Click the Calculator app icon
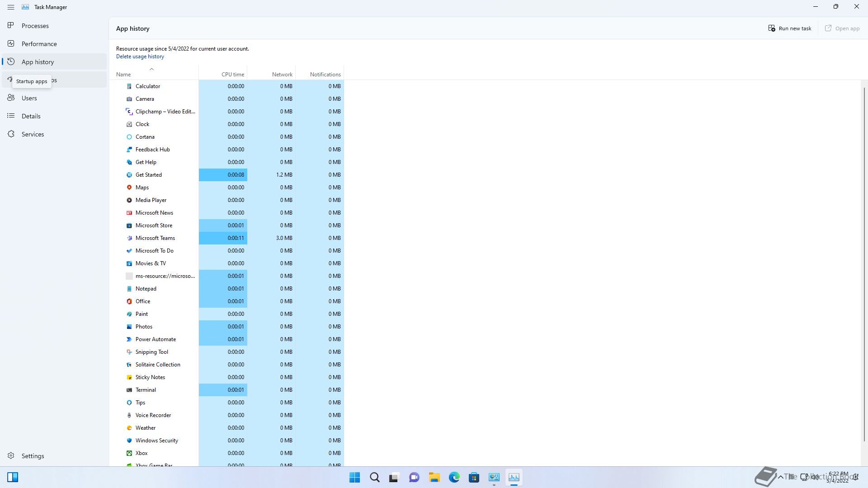Viewport: 868px width, 488px height. pos(129,86)
